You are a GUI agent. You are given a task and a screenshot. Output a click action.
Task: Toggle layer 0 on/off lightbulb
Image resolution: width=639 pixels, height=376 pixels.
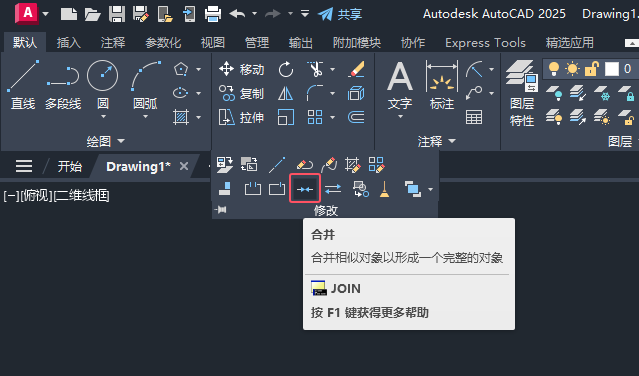[554, 69]
